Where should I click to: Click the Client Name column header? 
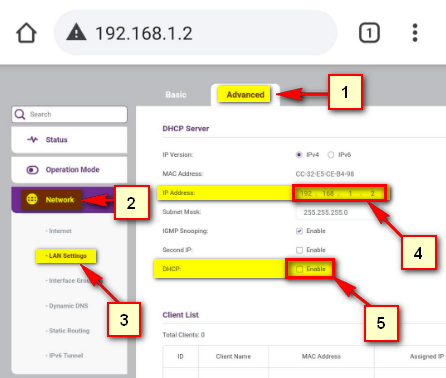233,356
